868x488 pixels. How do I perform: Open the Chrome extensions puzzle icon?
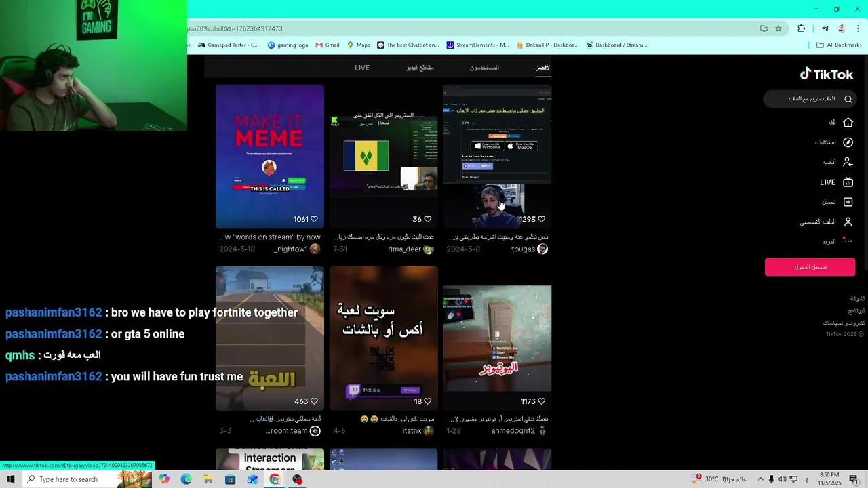coord(802,28)
